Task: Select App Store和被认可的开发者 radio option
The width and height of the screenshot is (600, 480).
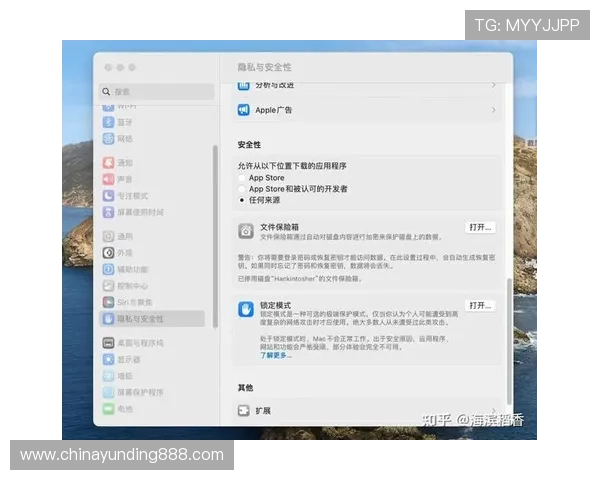Action: 242,189
